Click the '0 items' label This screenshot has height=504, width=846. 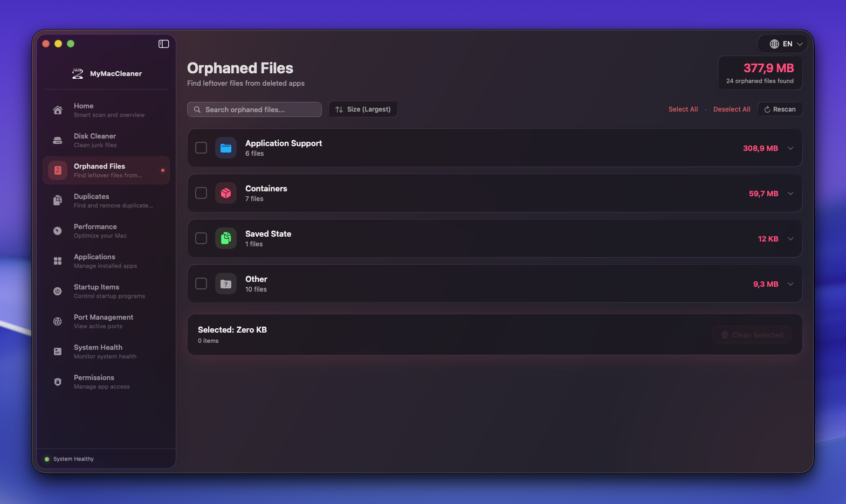(208, 341)
